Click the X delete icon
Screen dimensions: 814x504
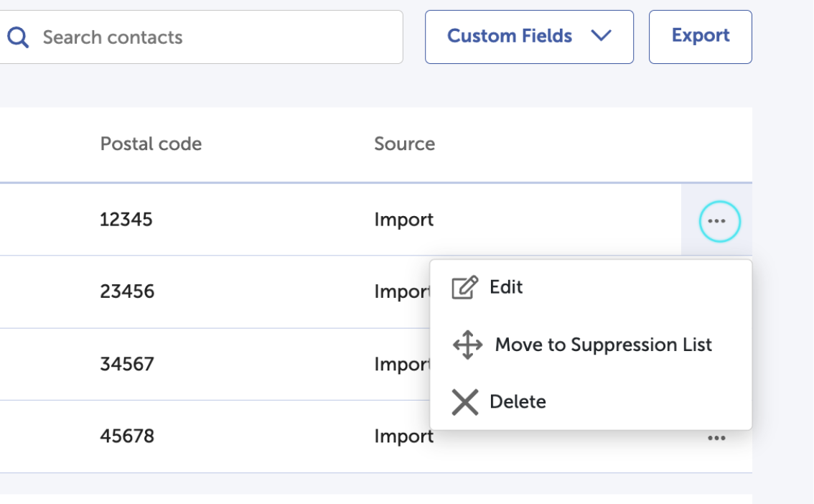pyautogui.click(x=465, y=402)
